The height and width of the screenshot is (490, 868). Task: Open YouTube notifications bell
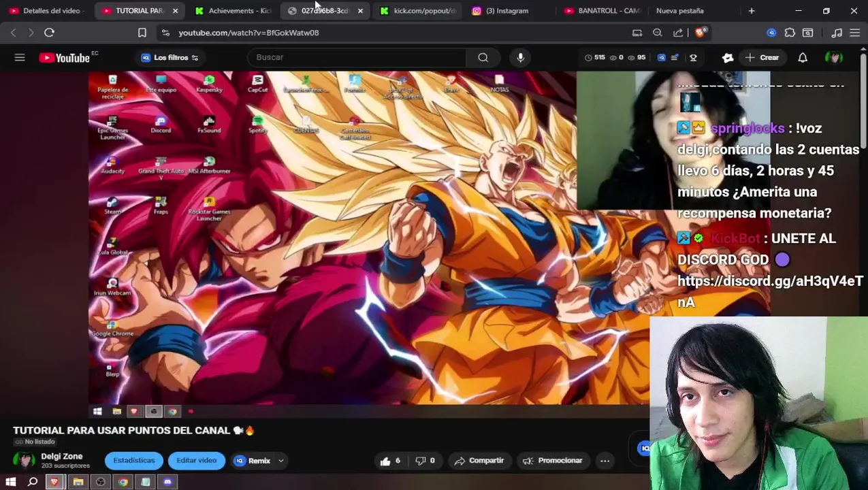pos(803,58)
